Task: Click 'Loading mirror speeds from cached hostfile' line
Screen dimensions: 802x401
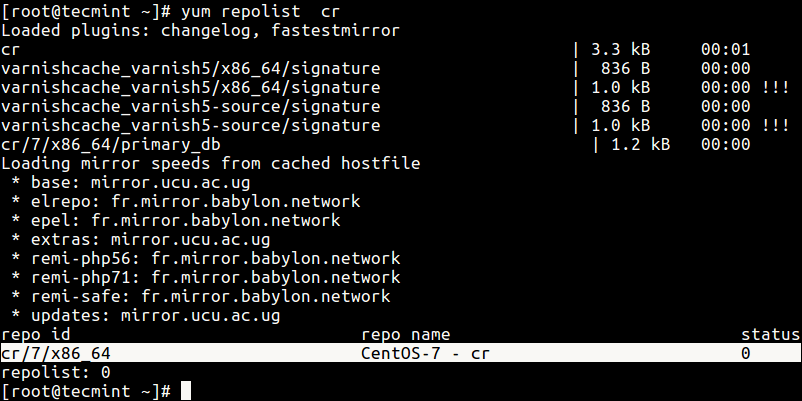Action: coord(211,163)
